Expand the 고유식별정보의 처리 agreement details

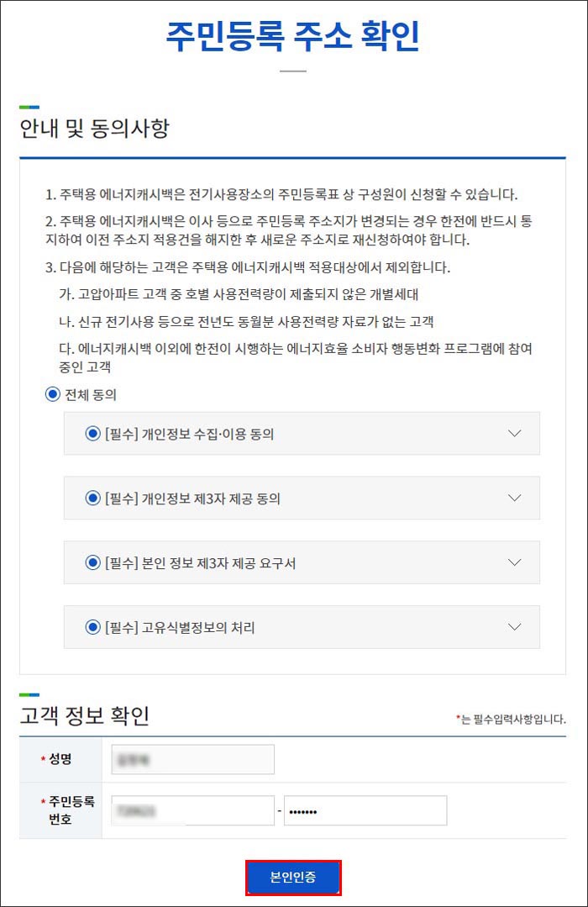click(x=516, y=627)
